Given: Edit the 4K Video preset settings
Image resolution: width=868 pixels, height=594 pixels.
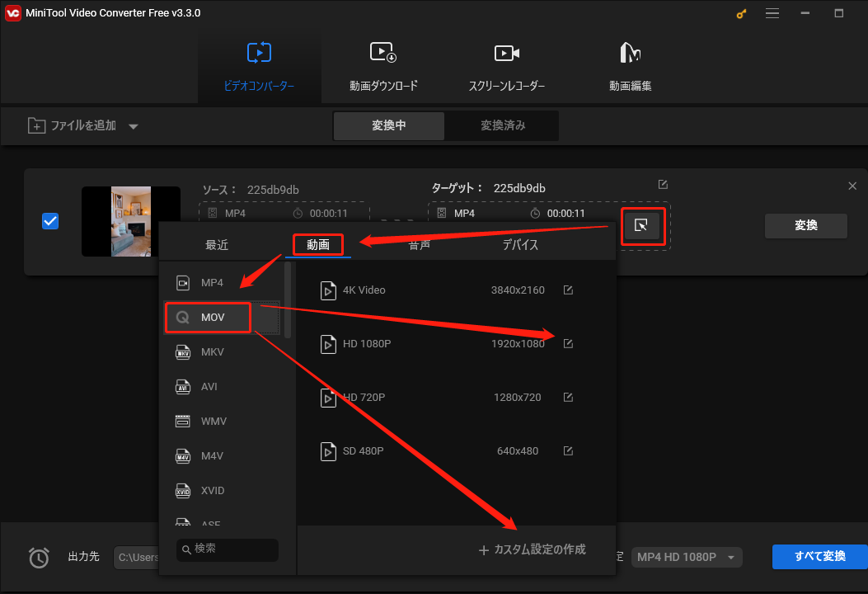Looking at the screenshot, I should pyautogui.click(x=568, y=290).
